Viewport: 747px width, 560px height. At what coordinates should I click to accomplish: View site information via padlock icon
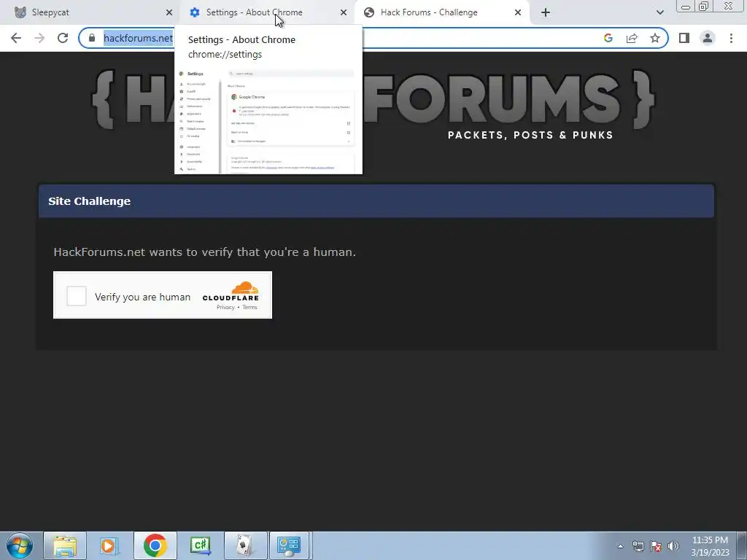click(92, 38)
